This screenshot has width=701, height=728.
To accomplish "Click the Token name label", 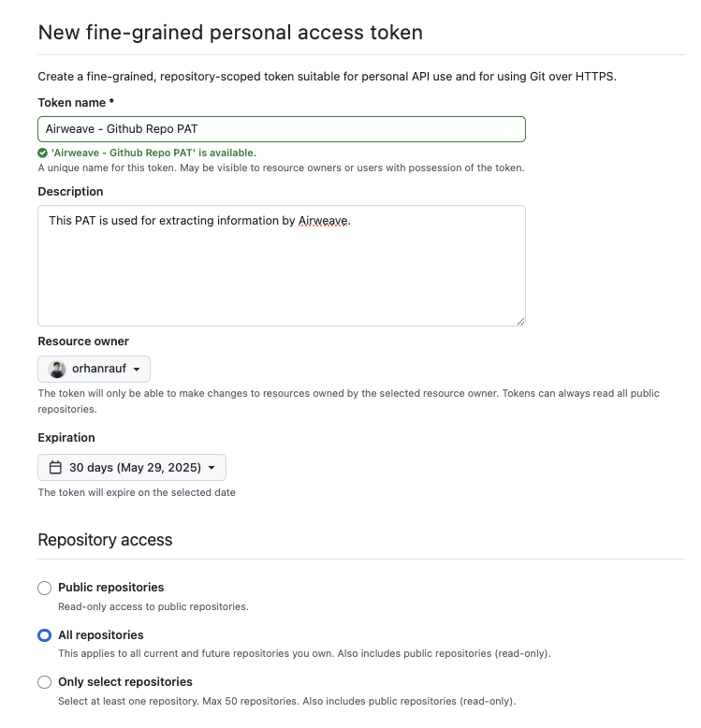I will tap(76, 102).
